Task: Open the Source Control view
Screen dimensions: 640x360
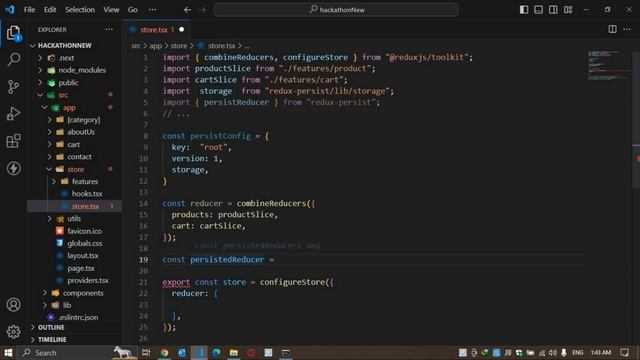Action: click(x=13, y=87)
